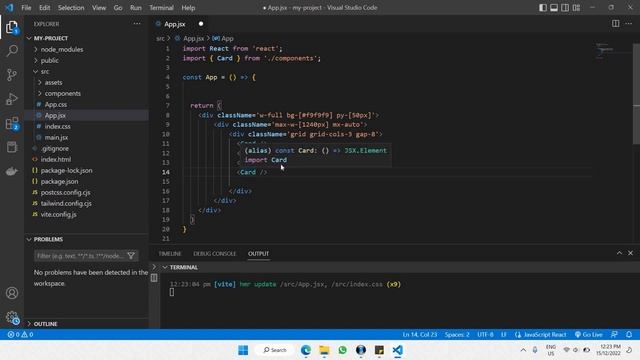Switch to the Output panel tab
This screenshot has width=640, height=360.
[x=258, y=253]
